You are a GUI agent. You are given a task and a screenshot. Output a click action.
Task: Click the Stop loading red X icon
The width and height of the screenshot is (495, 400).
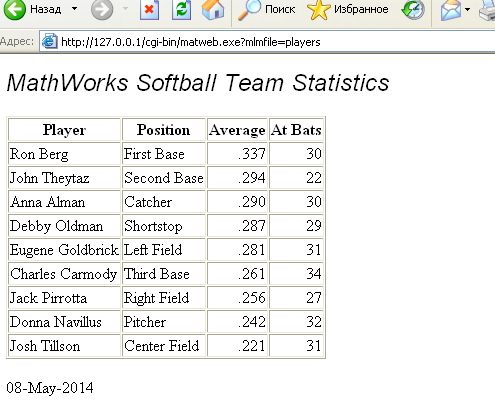pyautogui.click(x=149, y=9)
